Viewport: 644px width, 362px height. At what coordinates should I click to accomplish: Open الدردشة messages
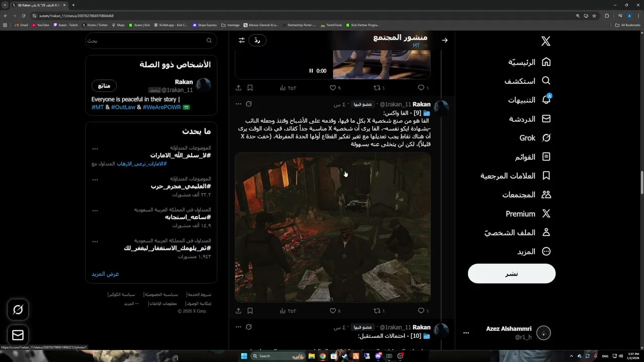pos(530,119)
